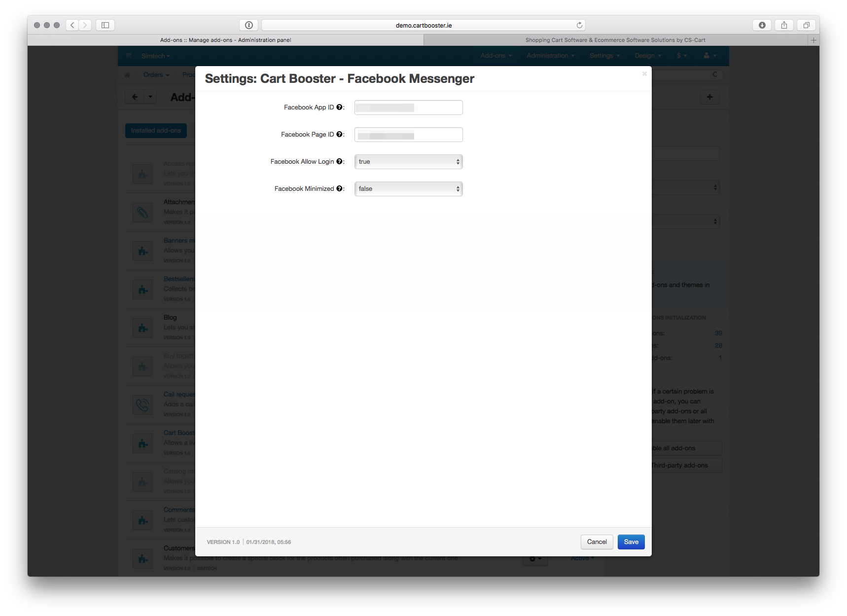Show help for Facebook Minimized

pyautogui.click(x=339, y=188)
